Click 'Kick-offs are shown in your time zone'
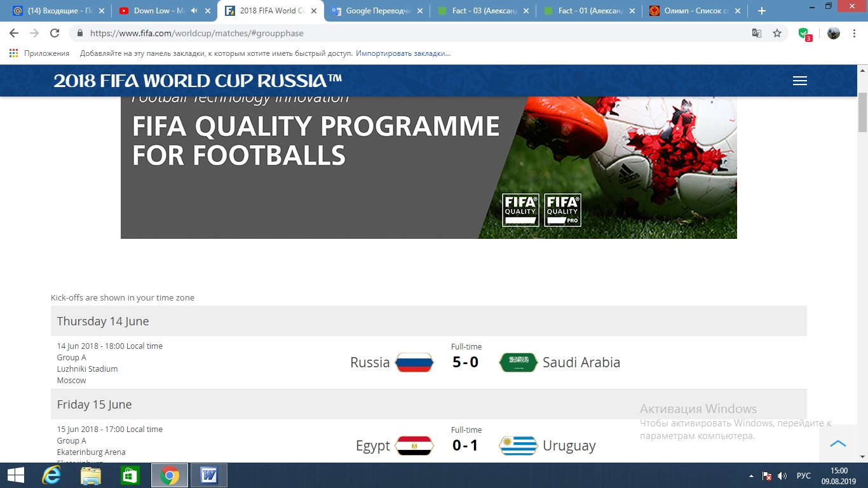 pos(123,297)
